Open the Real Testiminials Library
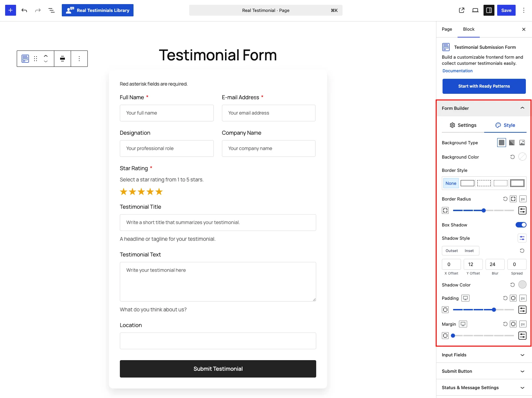532x398 pixels. 98,10
